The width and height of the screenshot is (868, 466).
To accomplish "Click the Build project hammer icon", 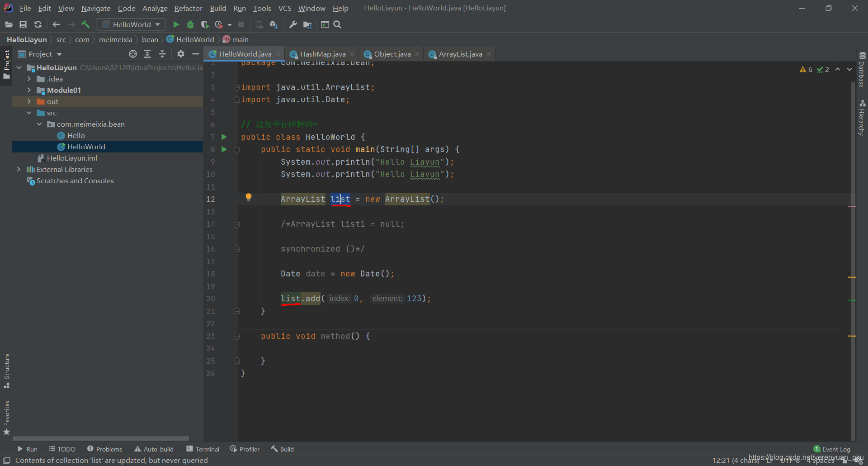I will click(86, 24).
